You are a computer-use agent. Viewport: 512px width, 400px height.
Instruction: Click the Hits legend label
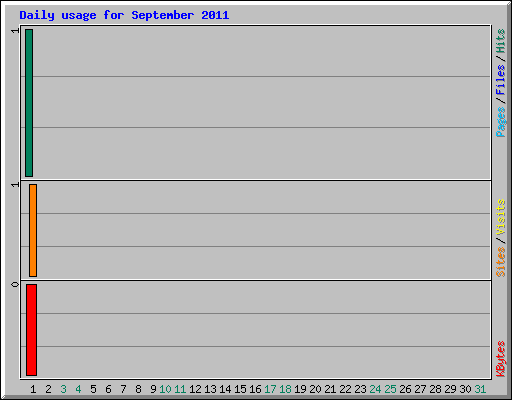pos(500,41)
